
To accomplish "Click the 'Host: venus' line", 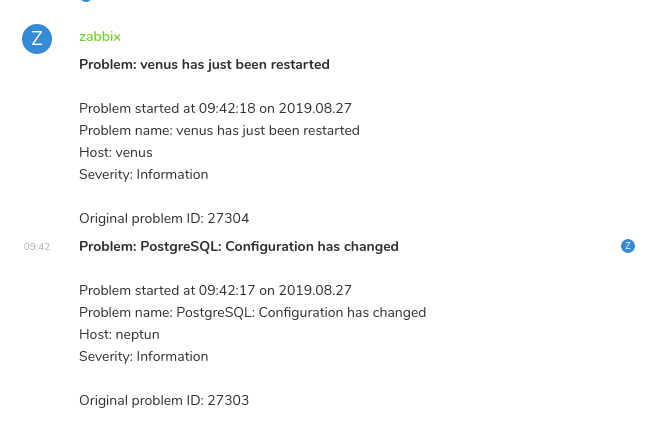I will click(115, 152).
